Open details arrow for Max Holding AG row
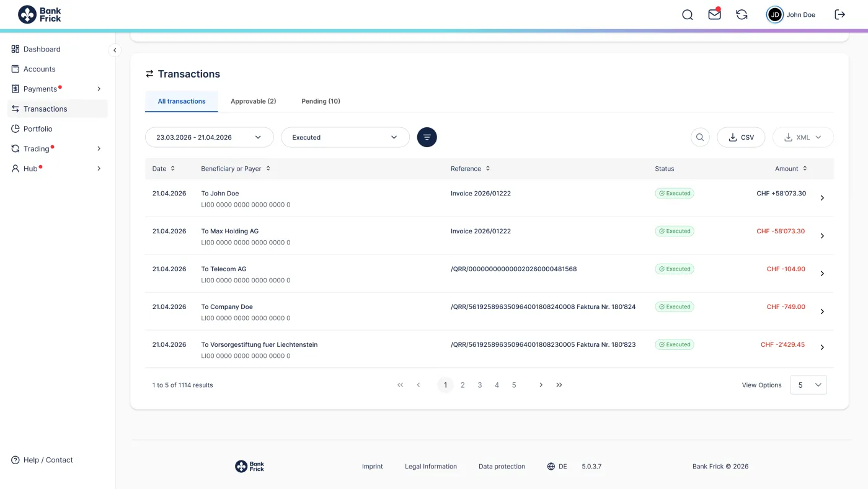The width and height of the screenshot is (868, 489). [x=822, y=236]
